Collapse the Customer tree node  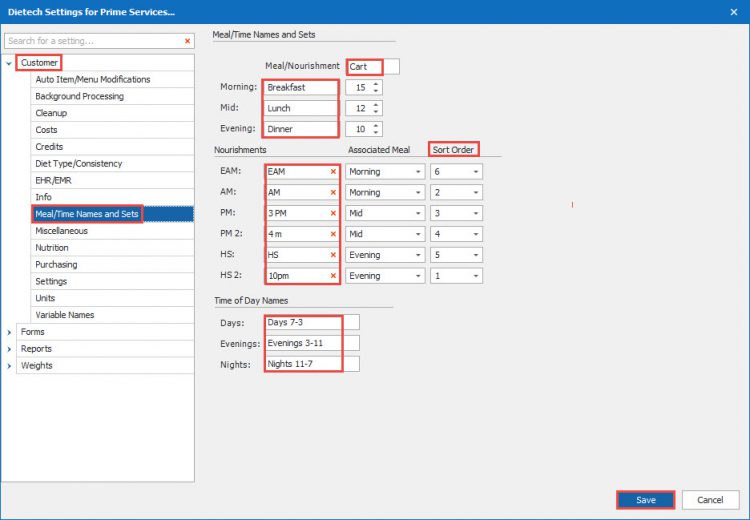[x=9, y=63]
